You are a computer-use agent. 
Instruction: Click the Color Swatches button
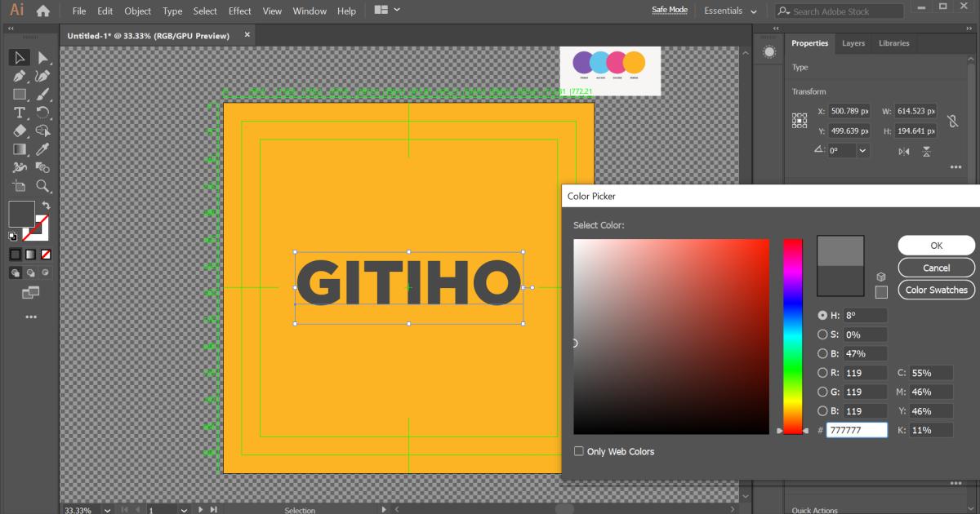[936, 290]
